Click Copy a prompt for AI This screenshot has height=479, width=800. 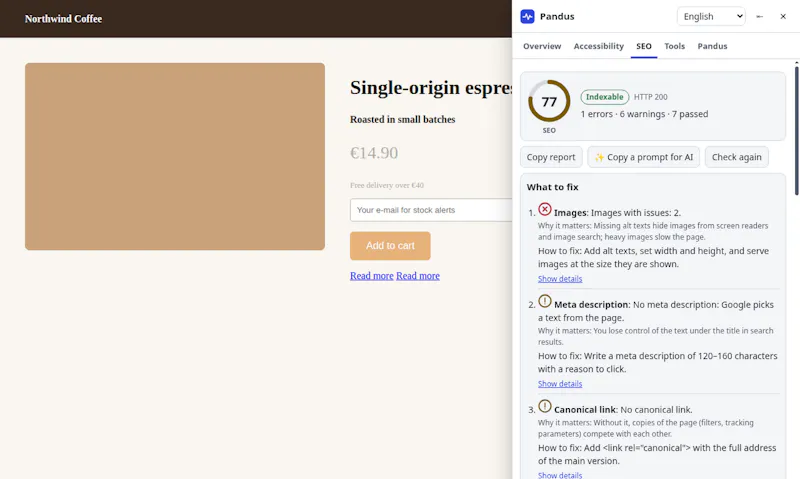pyautogui.click(x=643, y=157)
